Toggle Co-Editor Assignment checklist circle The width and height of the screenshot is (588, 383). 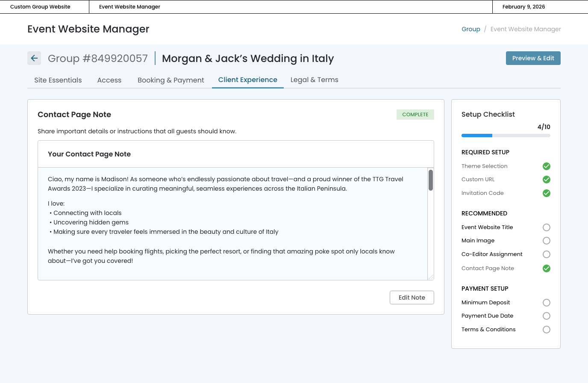click(x=546, y=254)
